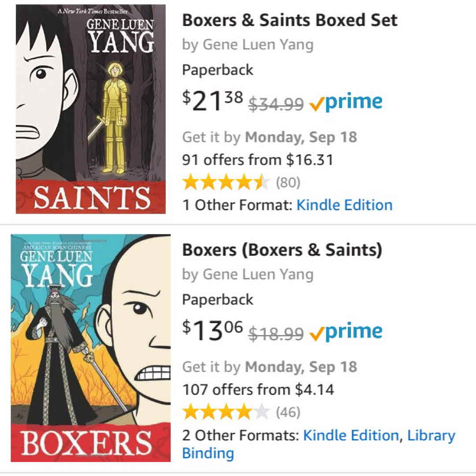
Task: Open the Boxers (Boxers & Saints) title
Action: click(x=282, y=250)
